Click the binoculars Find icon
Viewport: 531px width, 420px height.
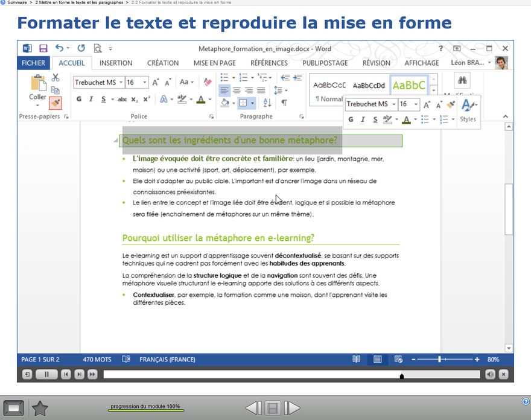tap(462, 81)
